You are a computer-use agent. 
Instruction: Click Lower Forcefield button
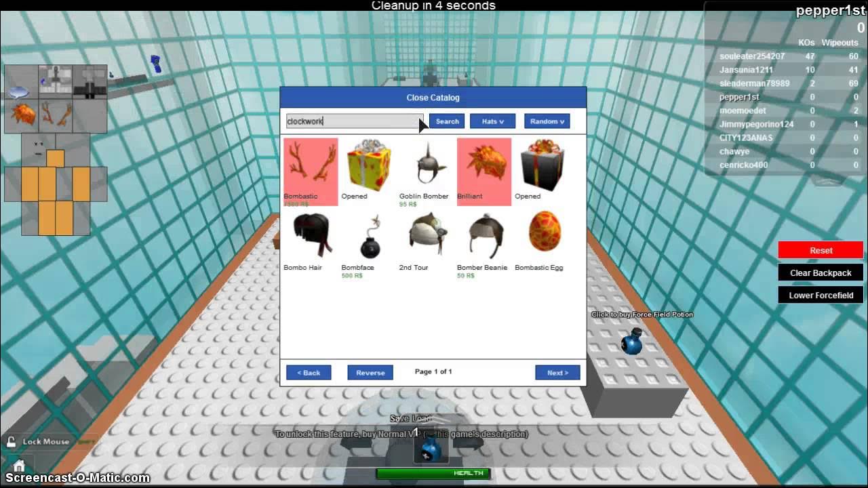pyautogui.click(x=821, y=295)
